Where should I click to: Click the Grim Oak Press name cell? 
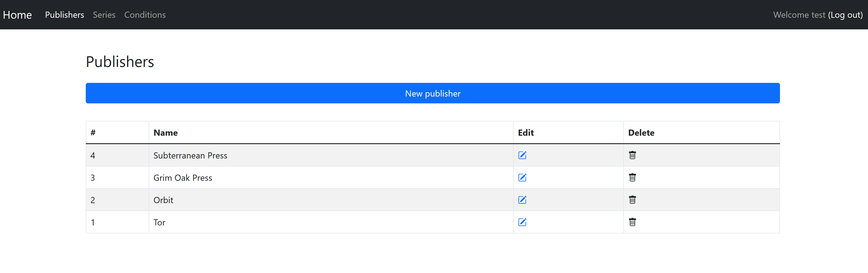point(183,178)
